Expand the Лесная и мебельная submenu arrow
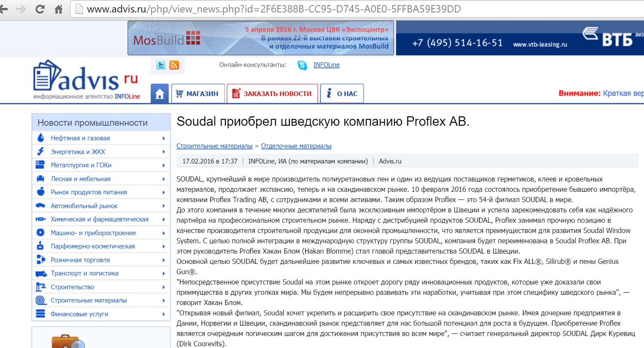The height and width of the screenshot is (348, 644). [x=164, y=179]
